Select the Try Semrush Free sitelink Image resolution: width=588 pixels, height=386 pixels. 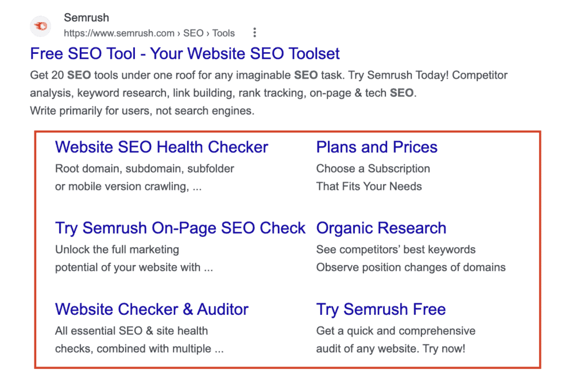[x=381, y=309]
